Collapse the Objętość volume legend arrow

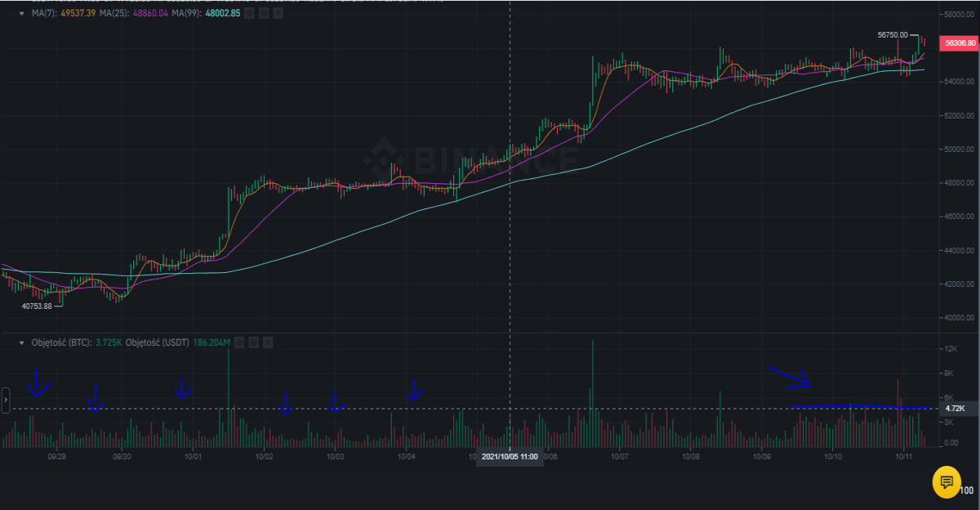point(21,342)
